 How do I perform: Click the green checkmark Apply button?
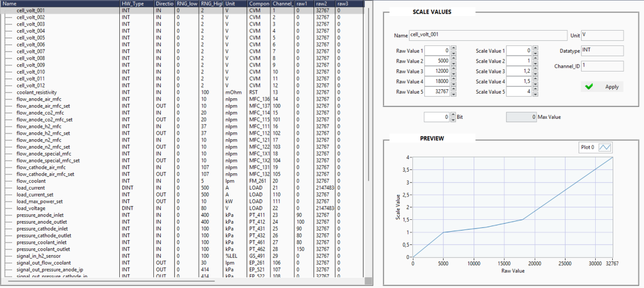(x=601, y=87)
